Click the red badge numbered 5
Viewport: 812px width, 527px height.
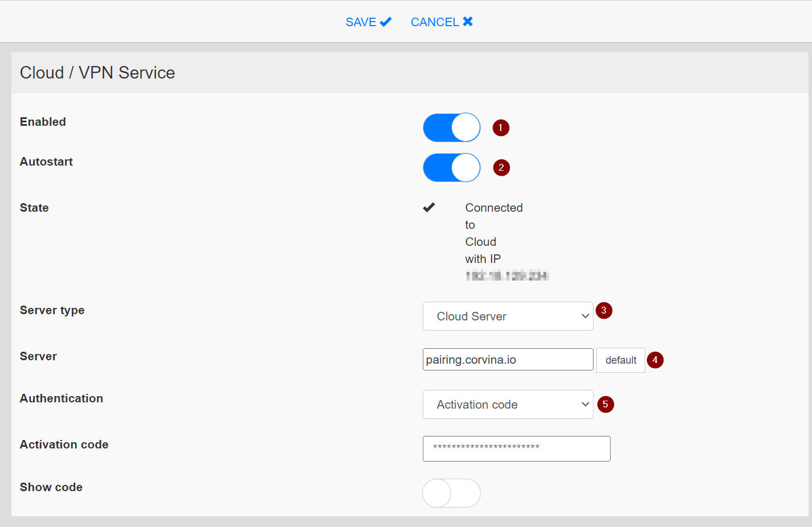[x=605, y=404]
